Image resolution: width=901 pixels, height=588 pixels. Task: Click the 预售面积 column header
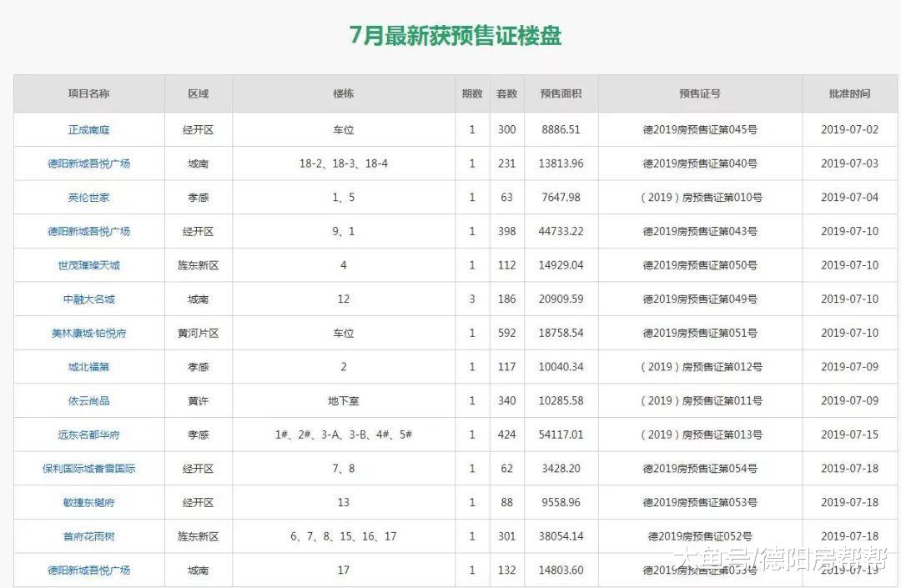point(561,93)
